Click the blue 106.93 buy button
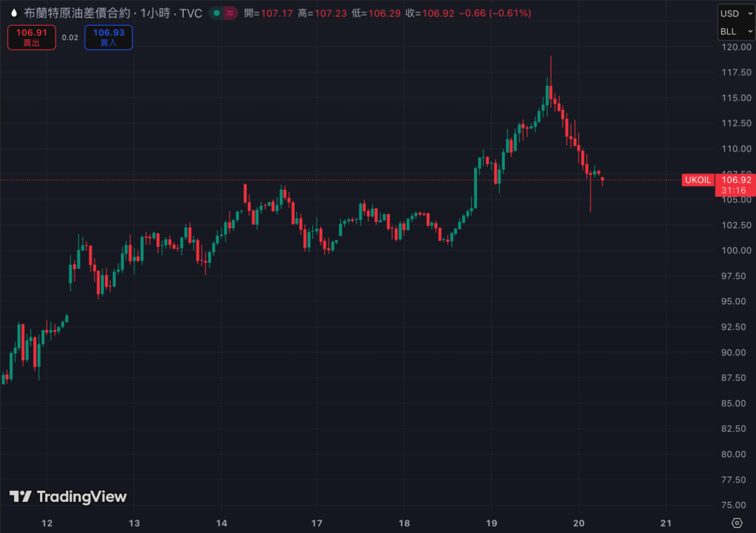This screenshot has width=756, height=533. [x=109, y=37]
